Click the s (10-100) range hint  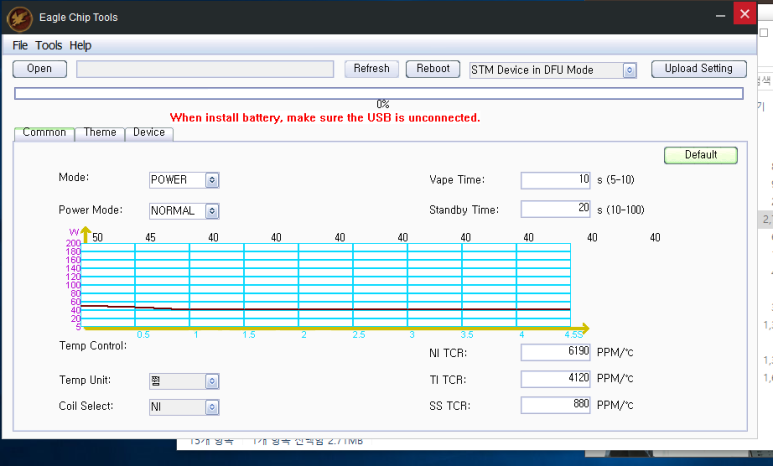pos(621,210)
